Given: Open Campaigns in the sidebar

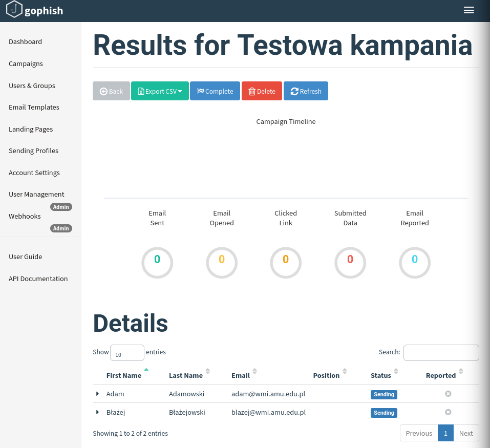Looking at the screenshot, I should tap(26, 64).
